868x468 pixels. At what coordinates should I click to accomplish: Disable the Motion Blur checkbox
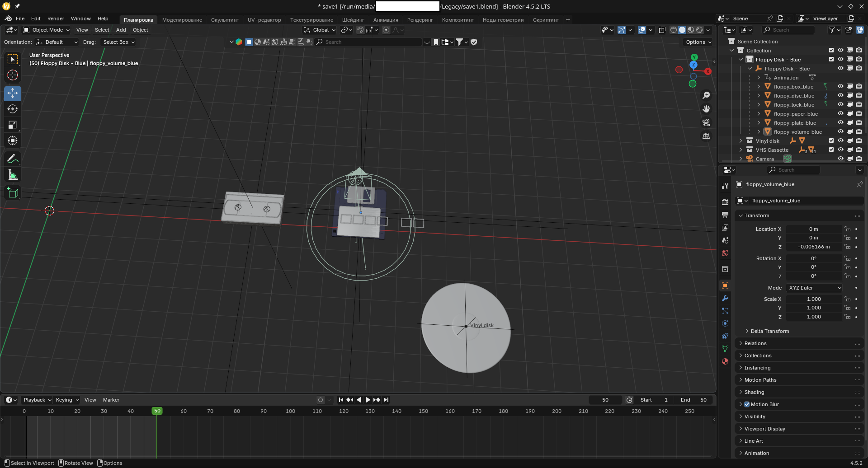click(x=747, y=404)
